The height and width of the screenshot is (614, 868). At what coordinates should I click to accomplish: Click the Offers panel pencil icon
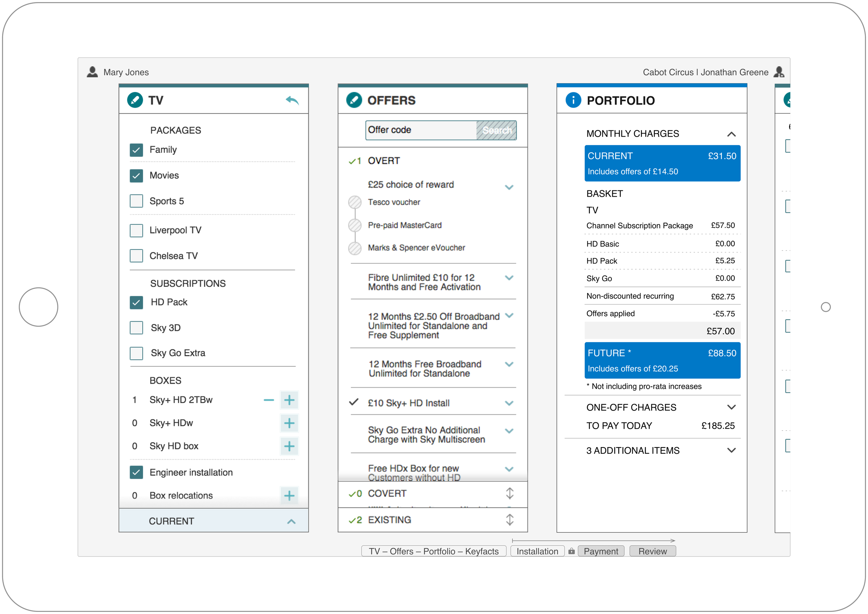click(x=354, y=100)
